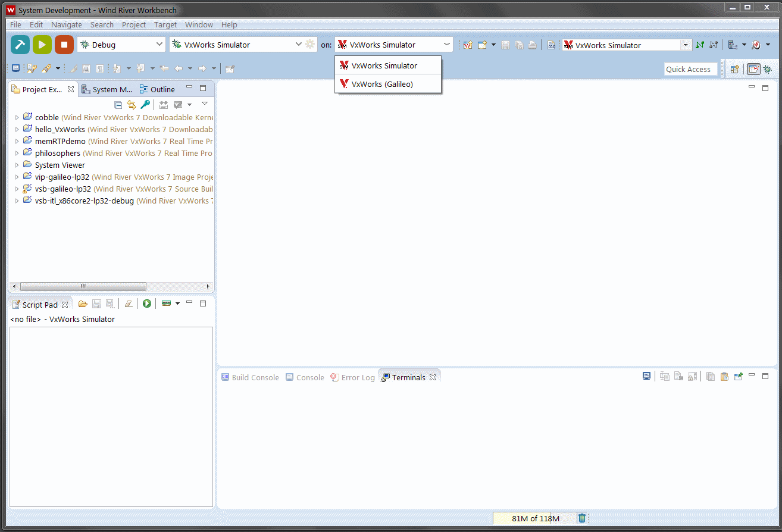
Task: Toggle Link with Editor in Project Explorer
Action: (132, 105)
